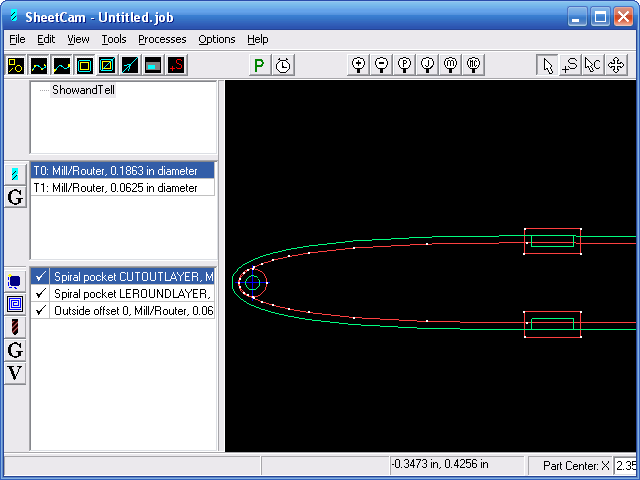Viewport: 640px width, 480px height.
Task: Select Spiral pocket CUTOUTLAYER row text
Action: click(x=133, y=277)
